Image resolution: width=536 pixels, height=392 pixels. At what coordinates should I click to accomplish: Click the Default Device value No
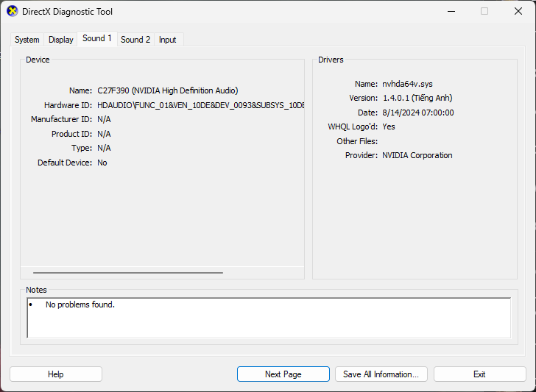pos(102,163)
